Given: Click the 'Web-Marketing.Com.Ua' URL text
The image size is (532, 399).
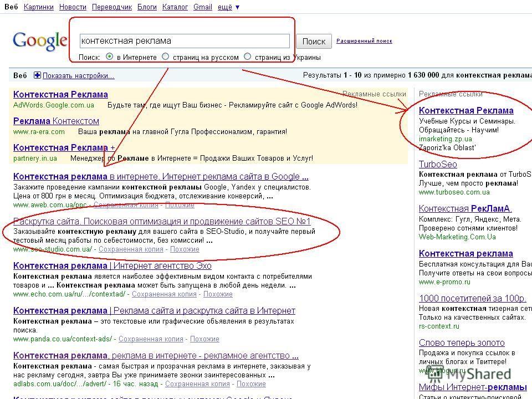Looking at the screenshot, I should 457,237.
